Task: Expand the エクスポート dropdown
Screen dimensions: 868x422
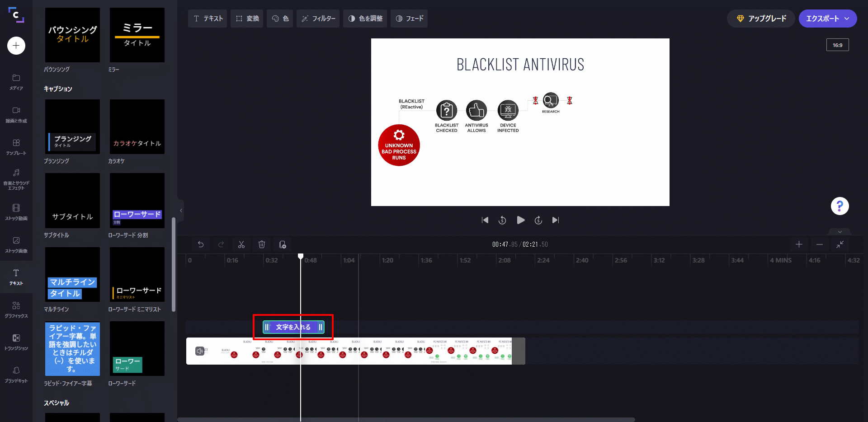Action: coord(847,19)
